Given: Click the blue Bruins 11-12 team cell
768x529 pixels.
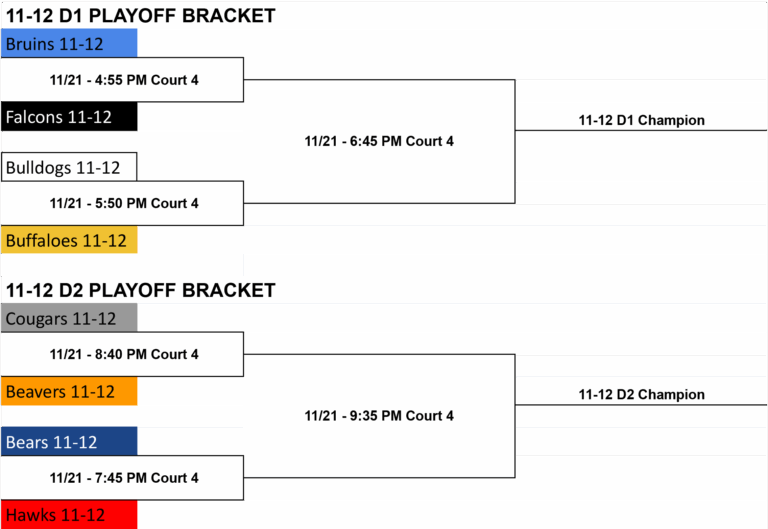Looking at the screenshot, I should tap(69, 43).
